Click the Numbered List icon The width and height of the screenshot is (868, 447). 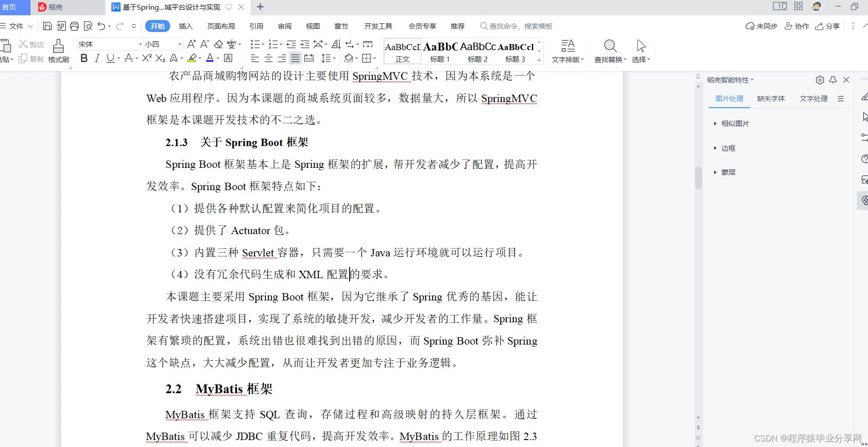[273, 44]
